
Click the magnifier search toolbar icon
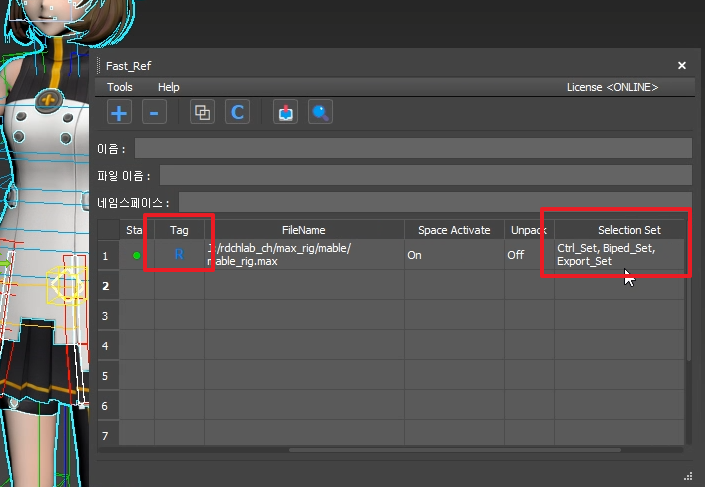pos(320,113)
